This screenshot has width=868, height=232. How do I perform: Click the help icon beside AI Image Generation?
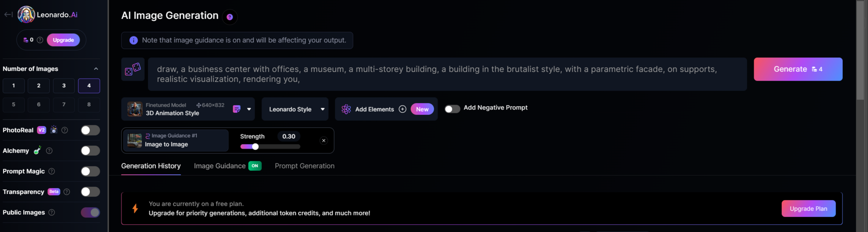(230, 17)
